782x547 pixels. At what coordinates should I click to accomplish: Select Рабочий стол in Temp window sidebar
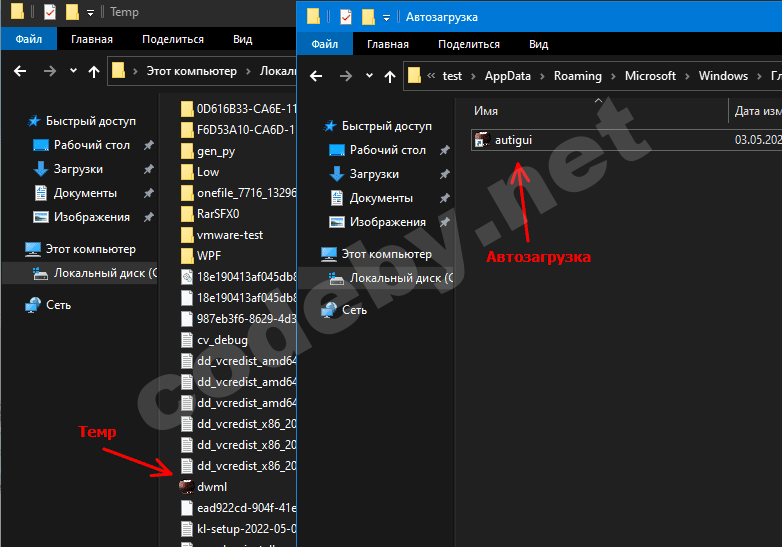[82, 145]
